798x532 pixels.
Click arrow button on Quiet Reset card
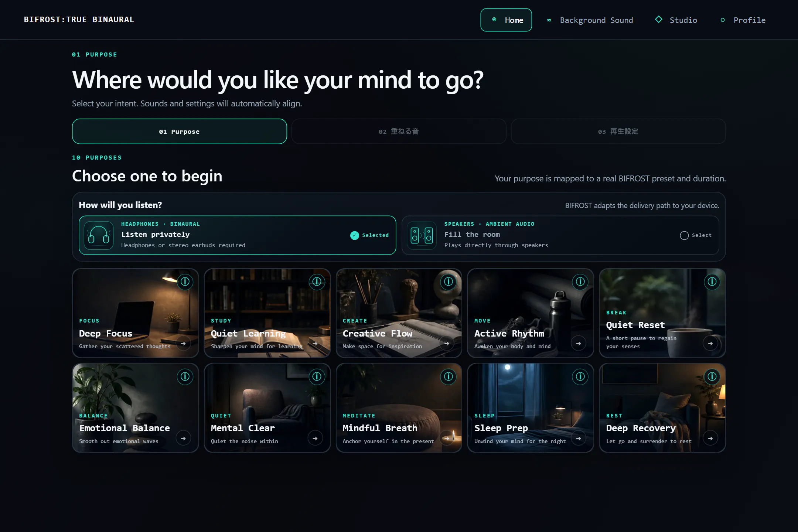tap(710, 344)
